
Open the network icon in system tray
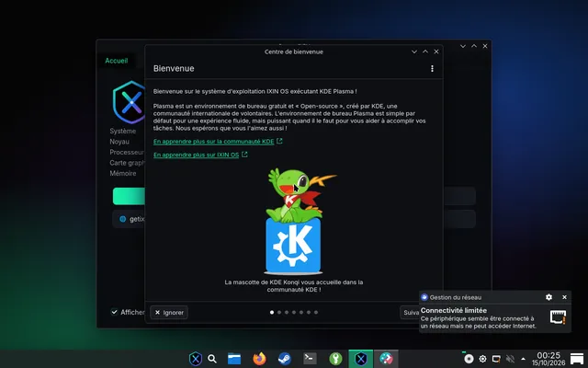click(x=496, y=359)
